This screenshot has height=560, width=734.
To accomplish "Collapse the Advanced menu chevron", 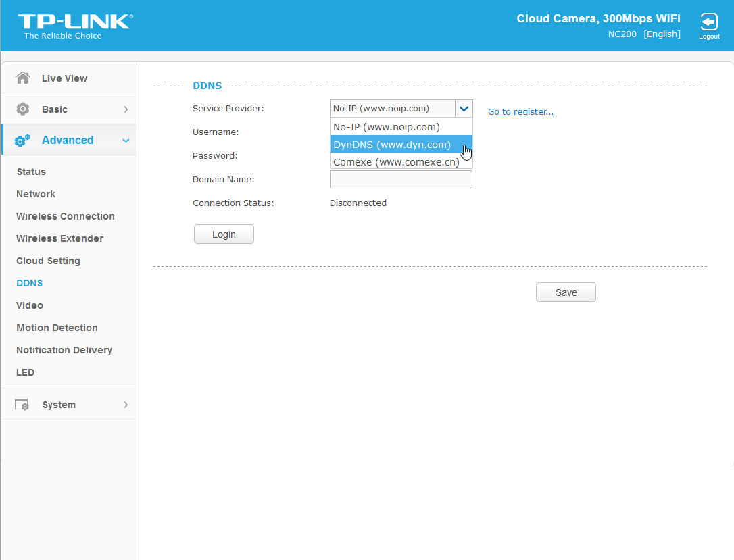I will 126,141.
